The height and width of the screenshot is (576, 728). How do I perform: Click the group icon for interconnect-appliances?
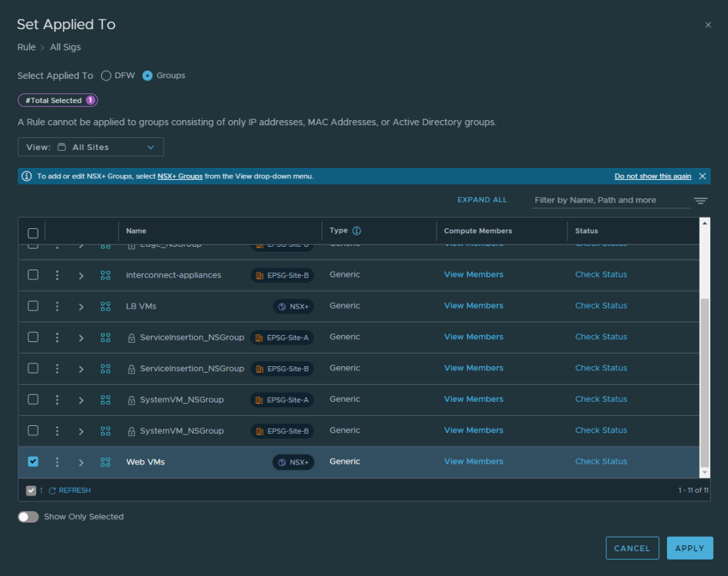tap(105, 275)
